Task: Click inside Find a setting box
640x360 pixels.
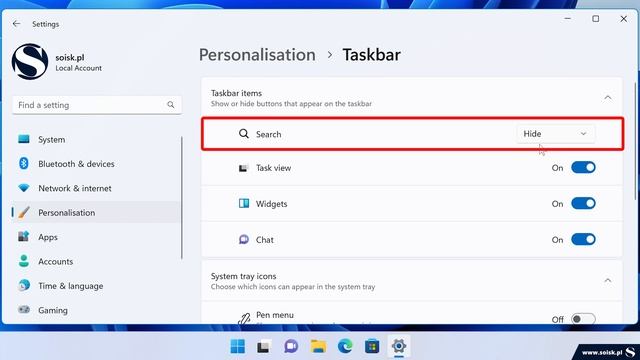Action: coord(97,105)
